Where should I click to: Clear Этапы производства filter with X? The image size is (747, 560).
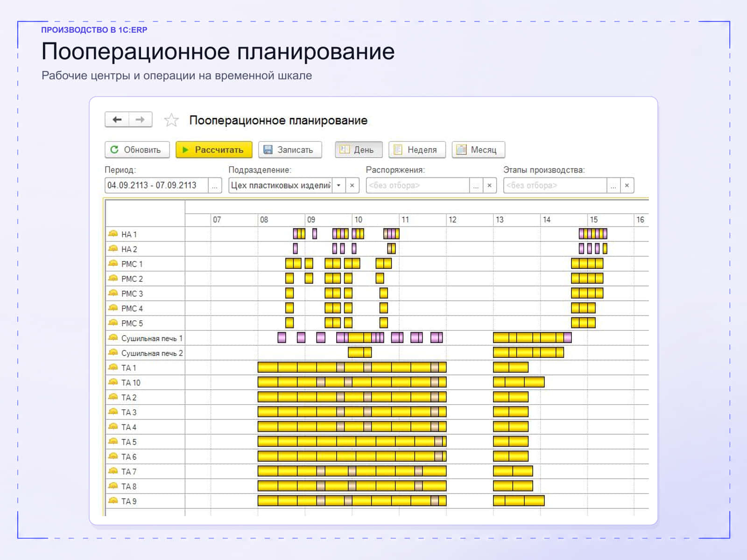click(627, 185)
